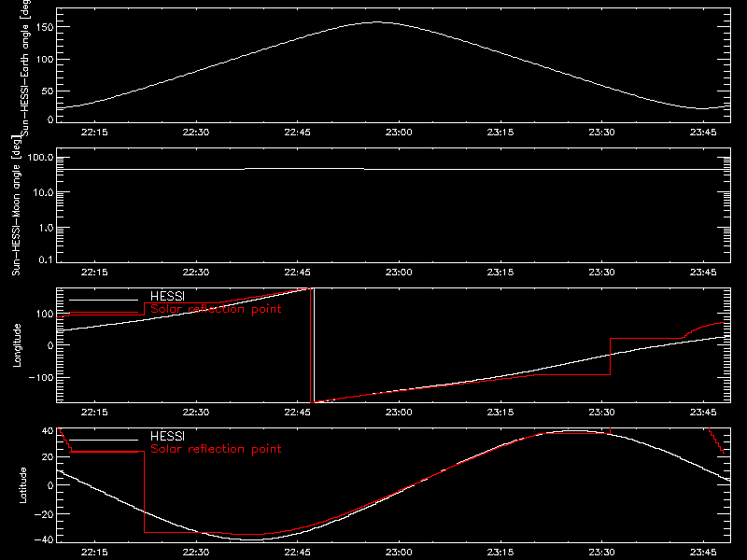Click the 10.0 tick on Moon angle axis
This screenshot has height=560, width=747.
coord(43,193)
